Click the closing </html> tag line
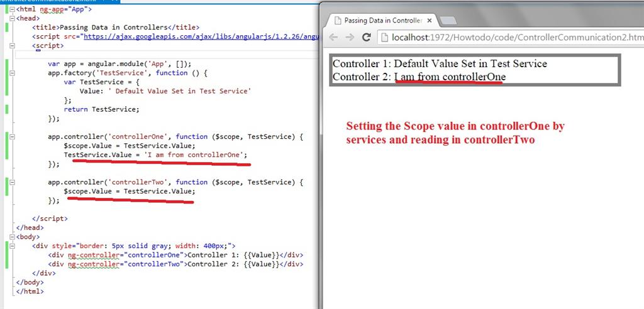The image size is (644, 309). point(30,291)
